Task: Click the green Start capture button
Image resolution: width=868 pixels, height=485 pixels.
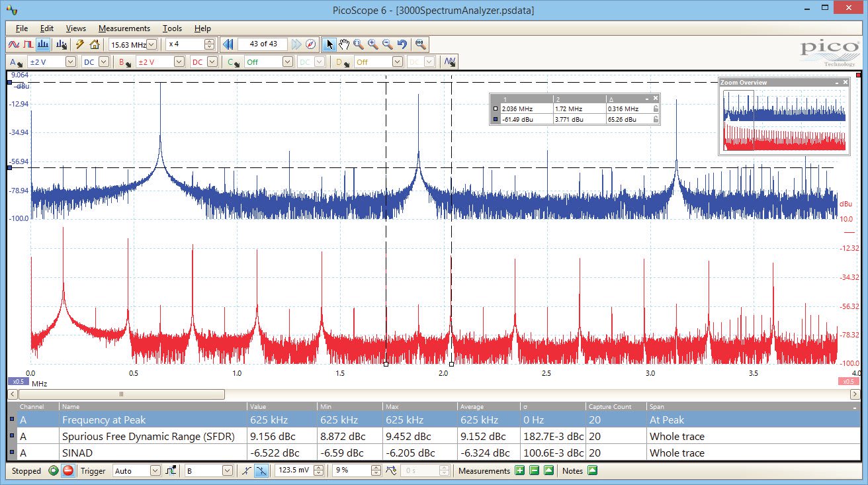Action: pos(54,471)
